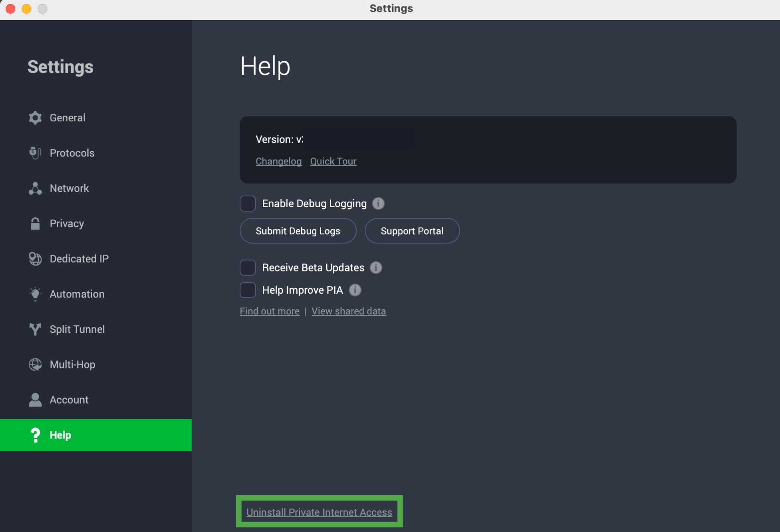
Task: Click the Multi-Hop globe icon
Action: tap(35, 364)
